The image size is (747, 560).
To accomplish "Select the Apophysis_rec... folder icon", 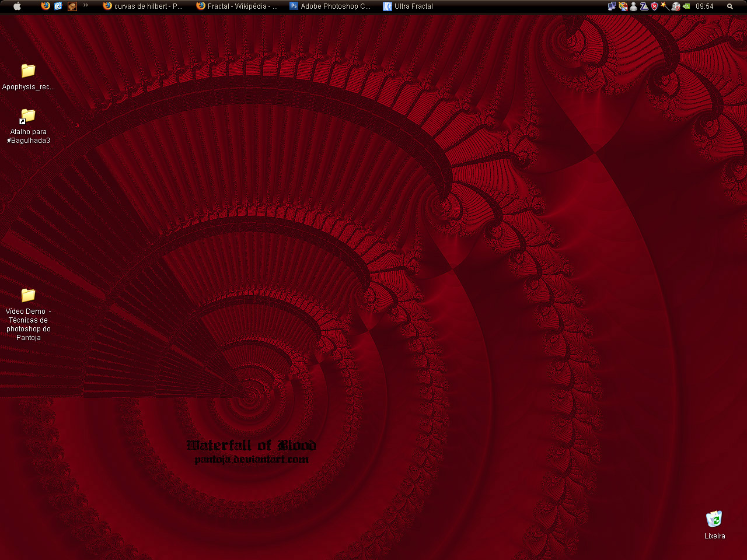I will 28,71.
